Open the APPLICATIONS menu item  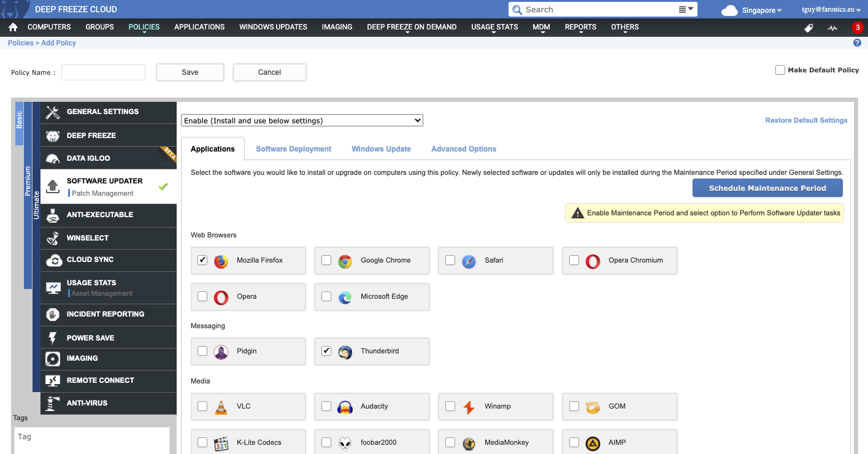pos(199,27)
